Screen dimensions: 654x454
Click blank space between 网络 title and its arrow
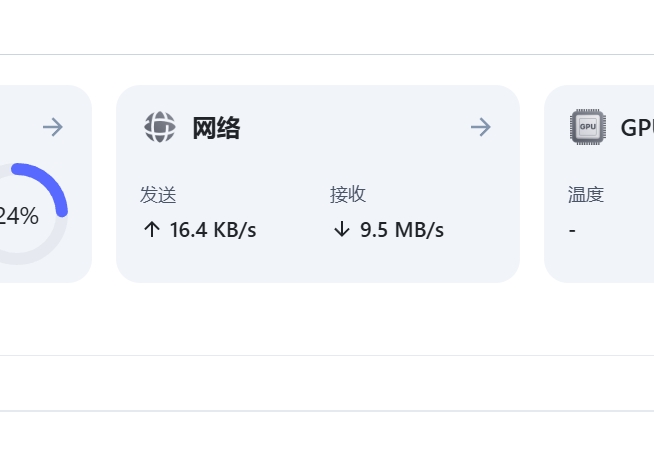click(x=350, y=128)
